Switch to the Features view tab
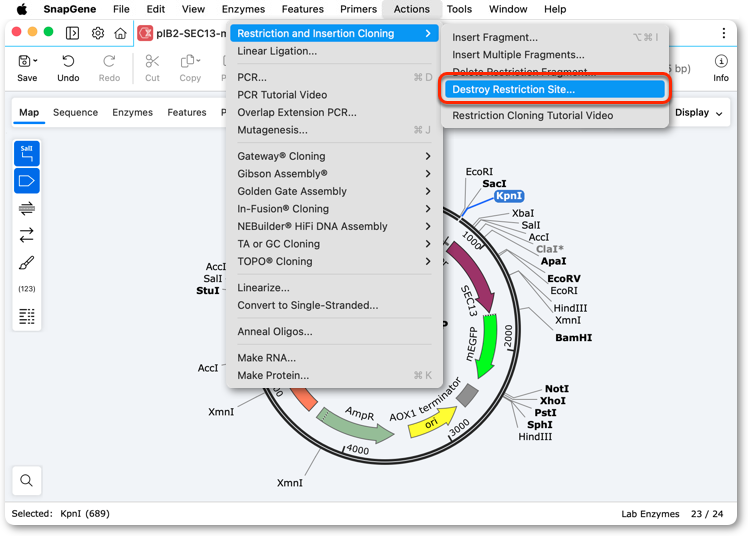 click(187, 113)
